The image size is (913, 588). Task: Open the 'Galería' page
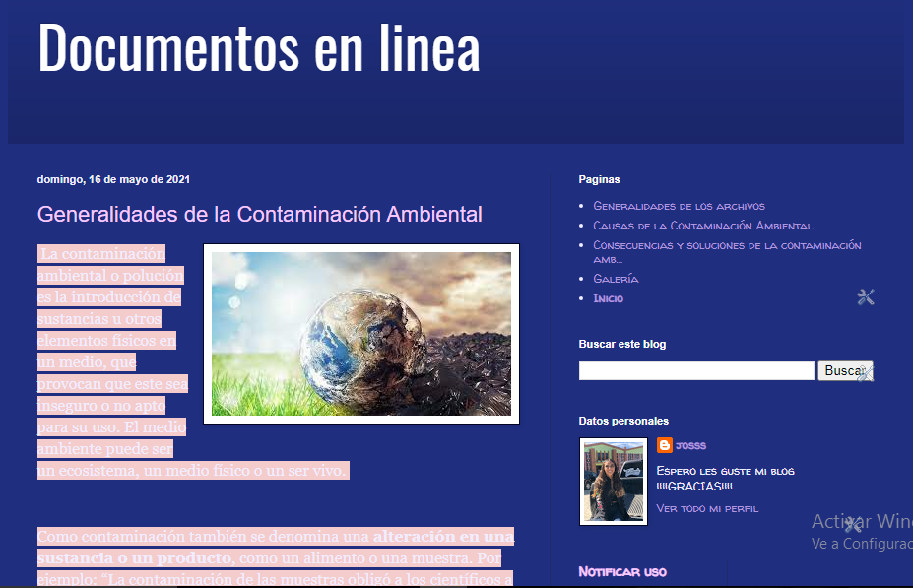pyautogui.click(x=617, y=279)
